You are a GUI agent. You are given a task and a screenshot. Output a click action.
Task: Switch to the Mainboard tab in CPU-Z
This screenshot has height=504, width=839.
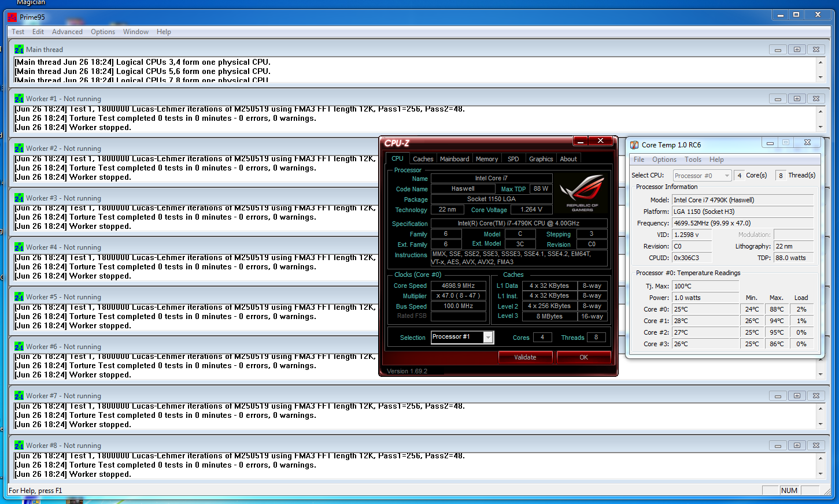(454, 159)
